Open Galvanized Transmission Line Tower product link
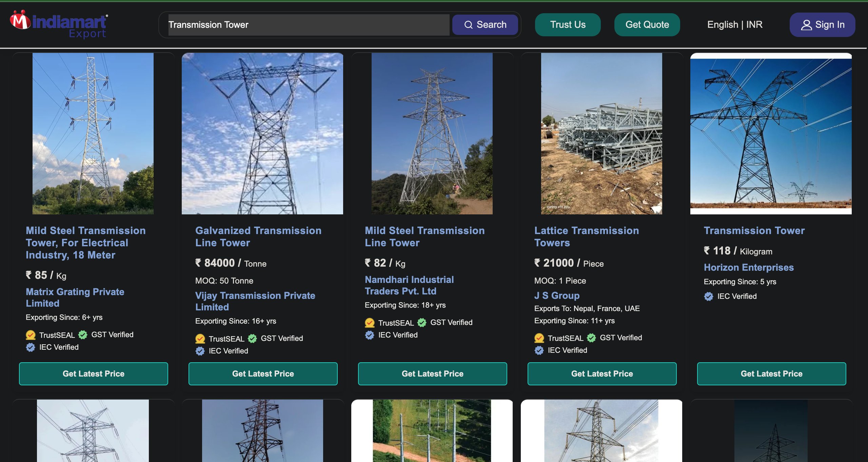Image resolution: width=868 pixels, height=462 pixels. point(258,236)
